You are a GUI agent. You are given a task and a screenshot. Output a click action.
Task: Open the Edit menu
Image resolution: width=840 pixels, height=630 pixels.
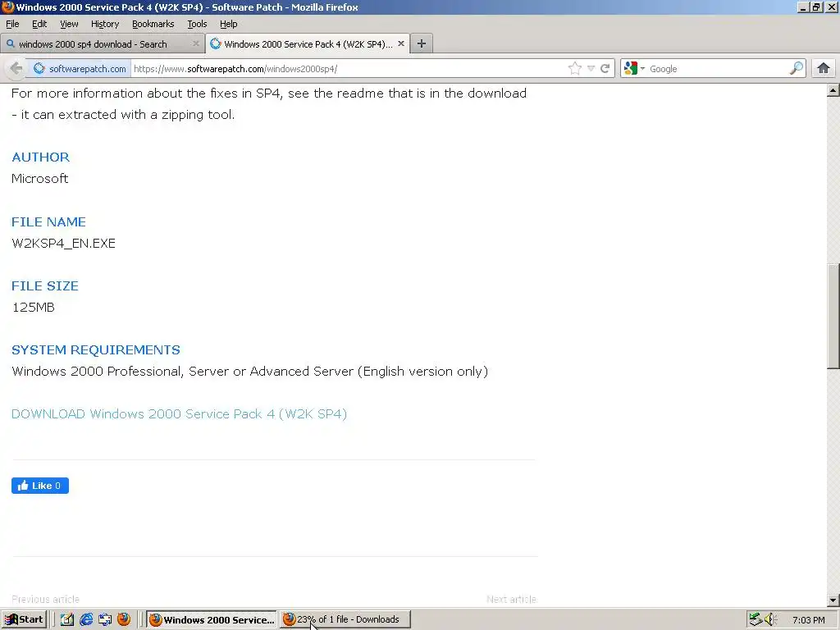pyautogui.click(x=39, y=24)
